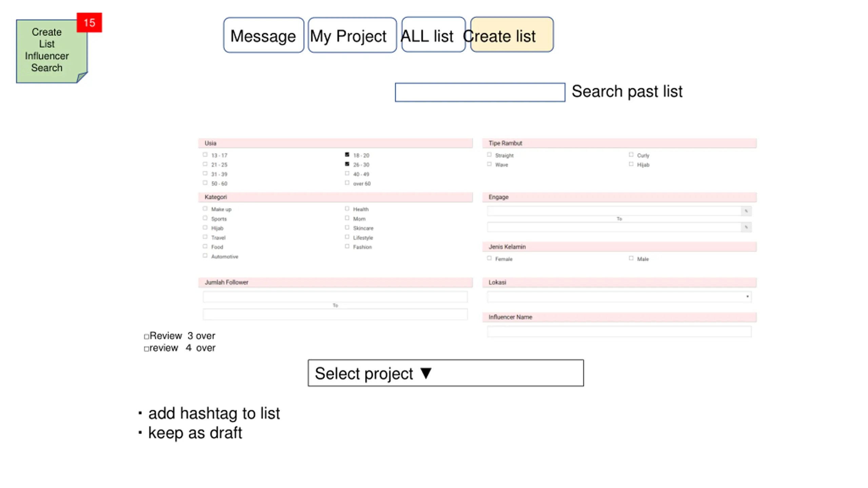Viewport: 868px width, 488px height.
Task: Tick the Male gender checkbox
Action: 631,258
